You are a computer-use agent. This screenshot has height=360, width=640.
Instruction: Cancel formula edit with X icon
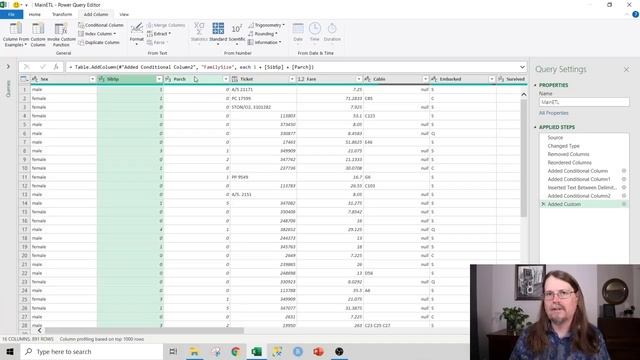coord(27,67)
